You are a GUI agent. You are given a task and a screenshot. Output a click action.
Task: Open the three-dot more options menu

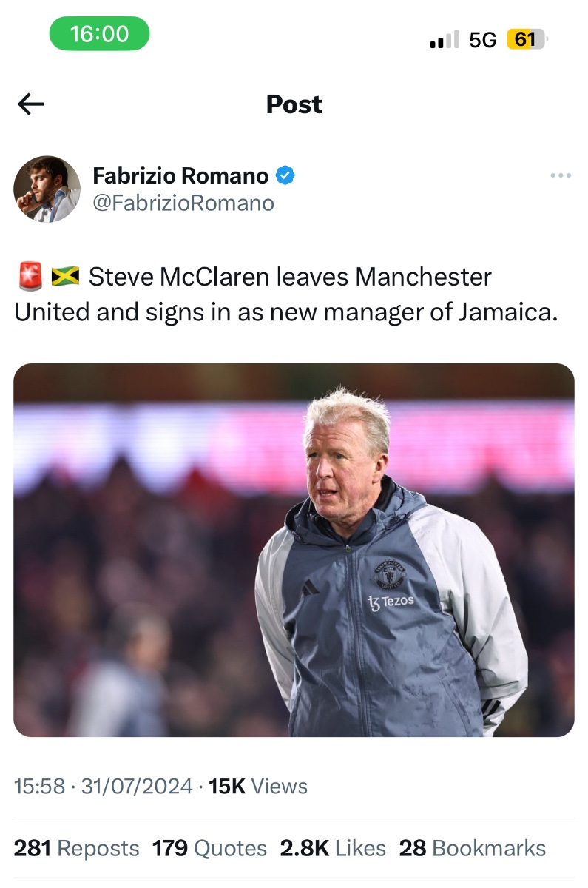(x=561, y=175)
